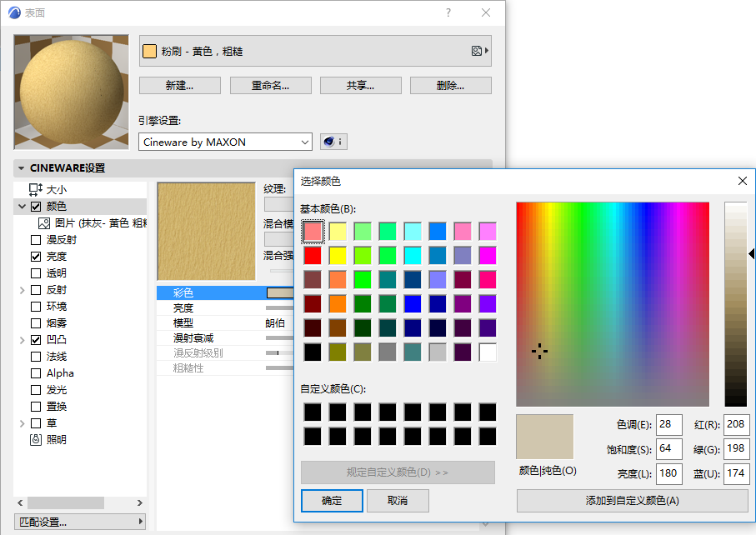Collapse the CINEWARE设置 section

21,167
